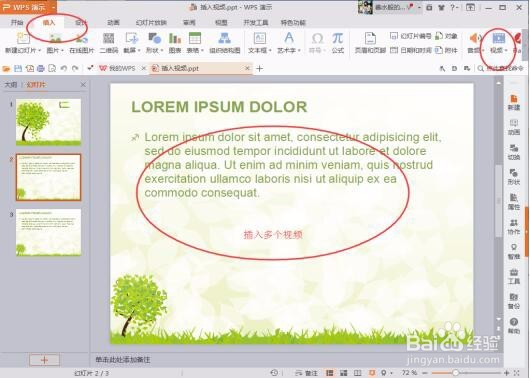Open the Review (审阅) ribbon tab
Screen dimensions: 530x378
pos(189,23)
